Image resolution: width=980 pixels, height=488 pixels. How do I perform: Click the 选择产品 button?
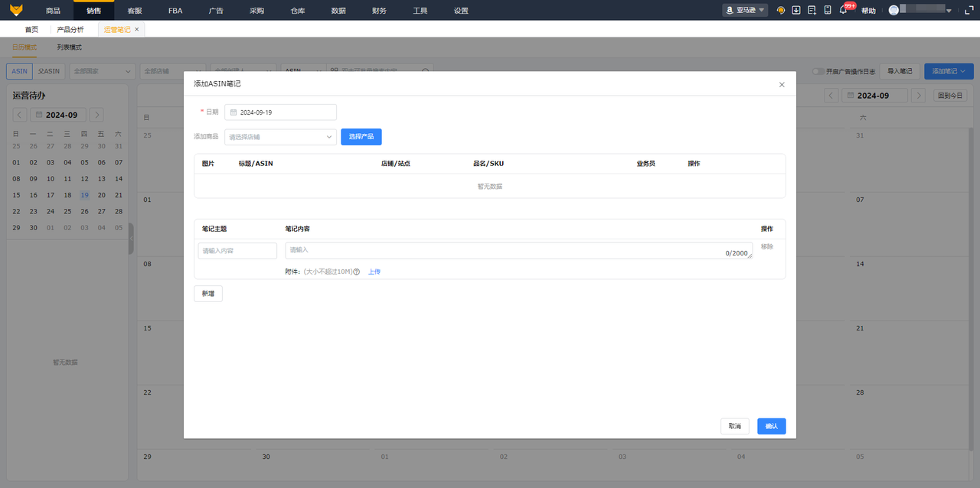[x=361, y=137]
